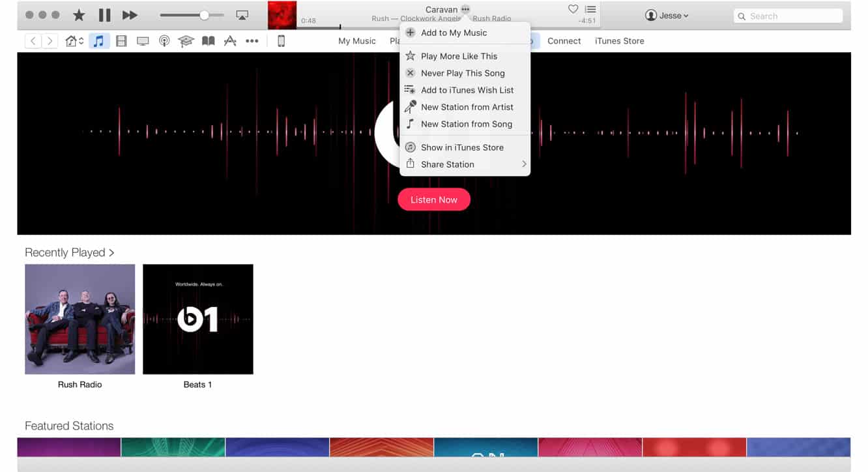Click the Caravan song title
The width and height of the screenshot is (868, 472).
[441, 9]
